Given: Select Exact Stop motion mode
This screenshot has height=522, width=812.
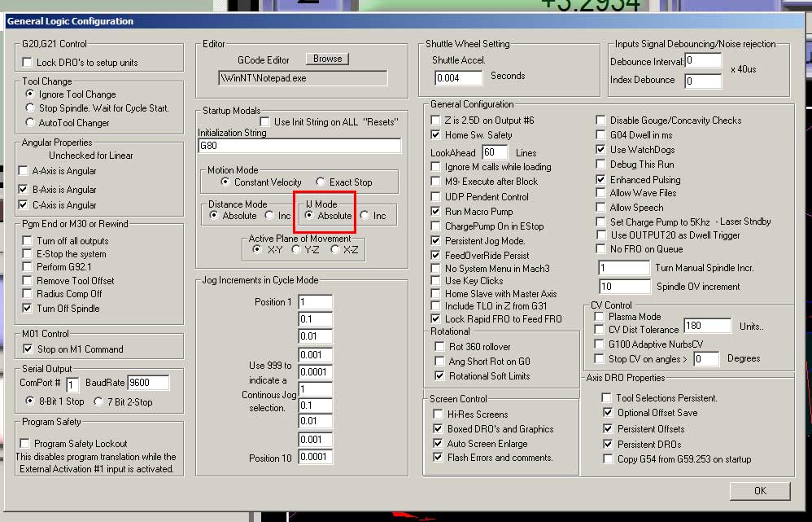Looking at the screenshot, I should coord(321,182).
